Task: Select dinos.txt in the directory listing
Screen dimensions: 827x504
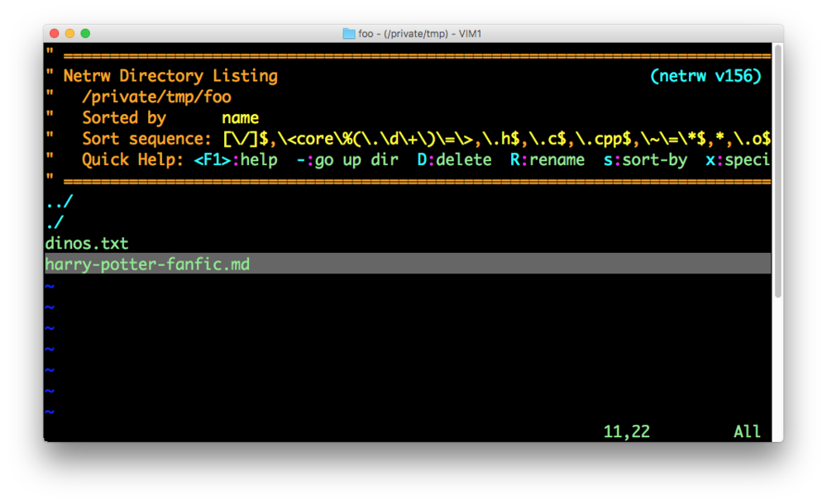Action: (86, 243)
